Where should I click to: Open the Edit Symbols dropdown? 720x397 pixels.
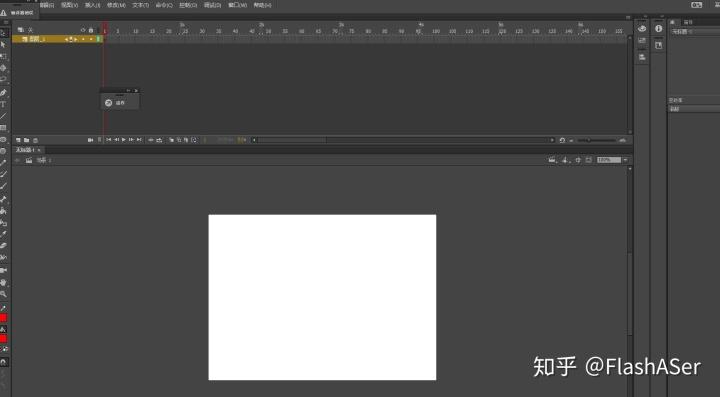(566, 160)
